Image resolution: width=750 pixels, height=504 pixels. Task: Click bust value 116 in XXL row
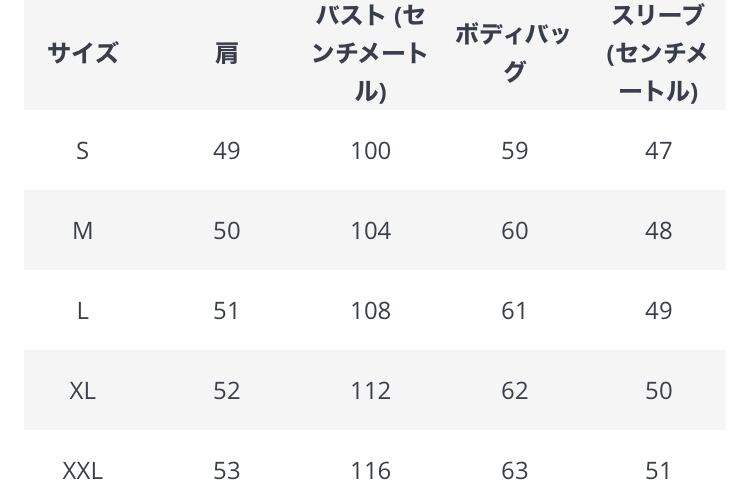[370, 470]
